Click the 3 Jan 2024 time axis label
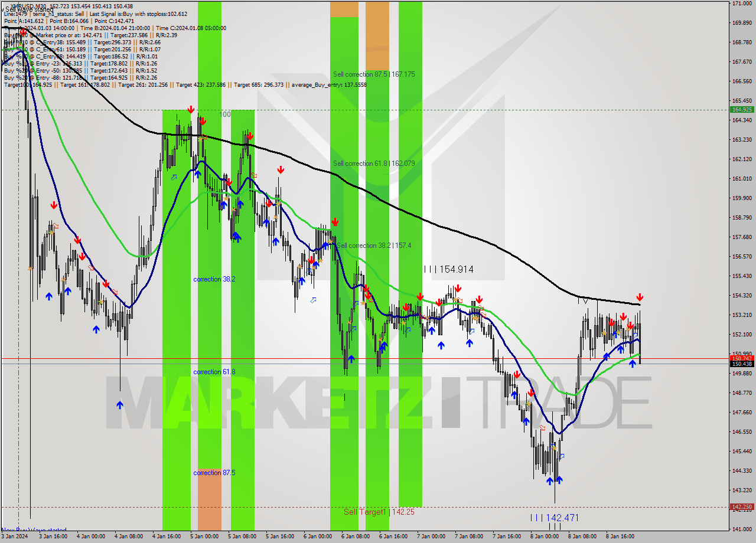The width and height of the screenshot is (756, 543). pos(14,537)
